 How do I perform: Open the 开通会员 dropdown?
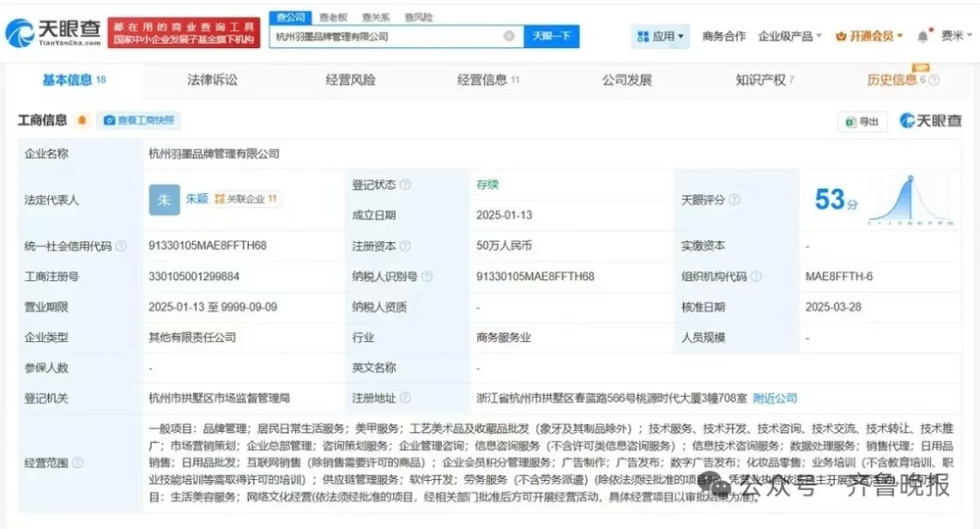point(869,36)
